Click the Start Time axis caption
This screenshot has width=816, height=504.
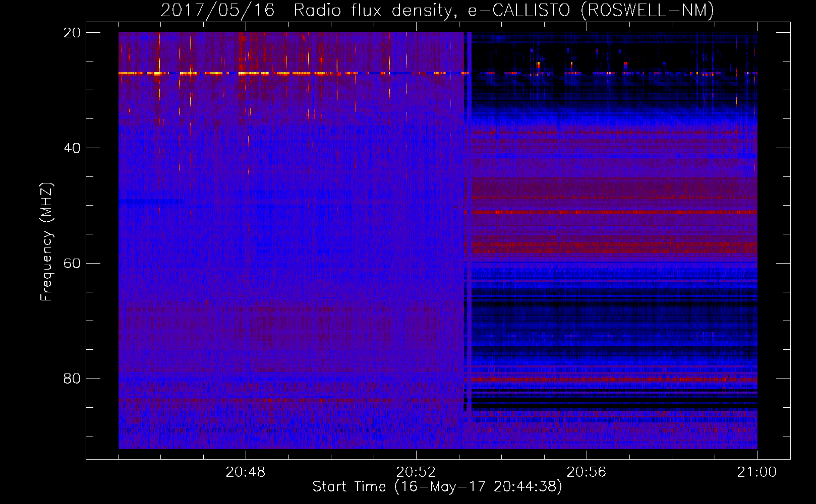[x=437, y=487]
